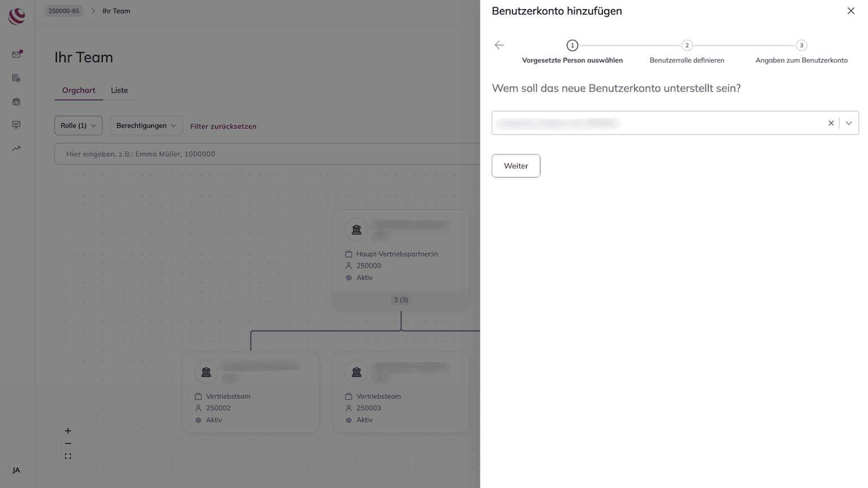Select the Orgchart tab
Viewport: 868px width, 488px height.
pos(79,90)
